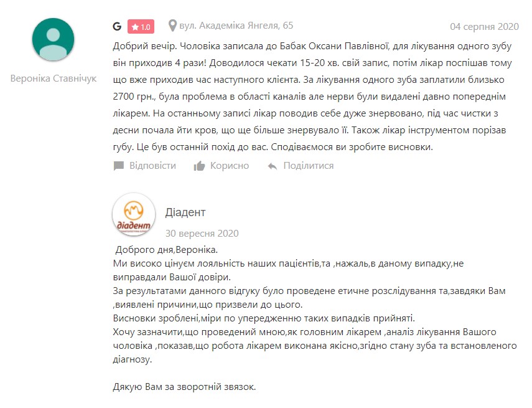The height and width of the screenshot is (408, 532).
Task: Click the Діадент clinic logo
Action: pos(134,214)
